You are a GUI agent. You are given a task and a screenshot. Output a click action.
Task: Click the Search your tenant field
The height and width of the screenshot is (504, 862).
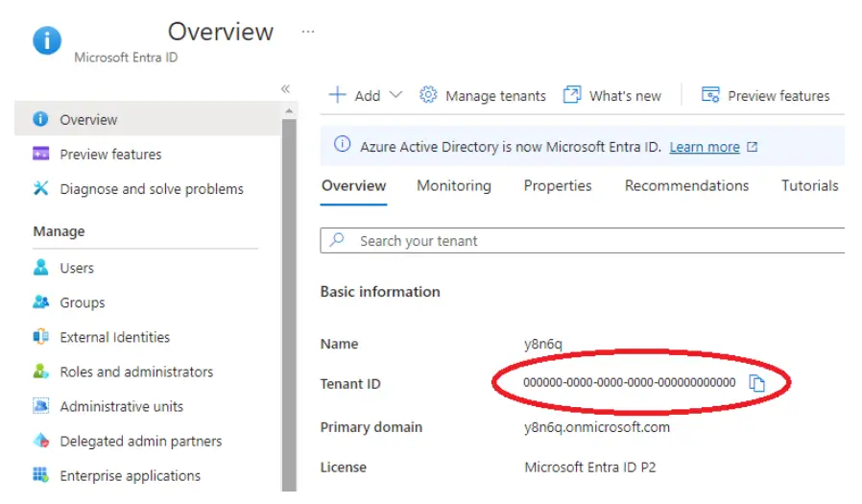tap(582, 241)
